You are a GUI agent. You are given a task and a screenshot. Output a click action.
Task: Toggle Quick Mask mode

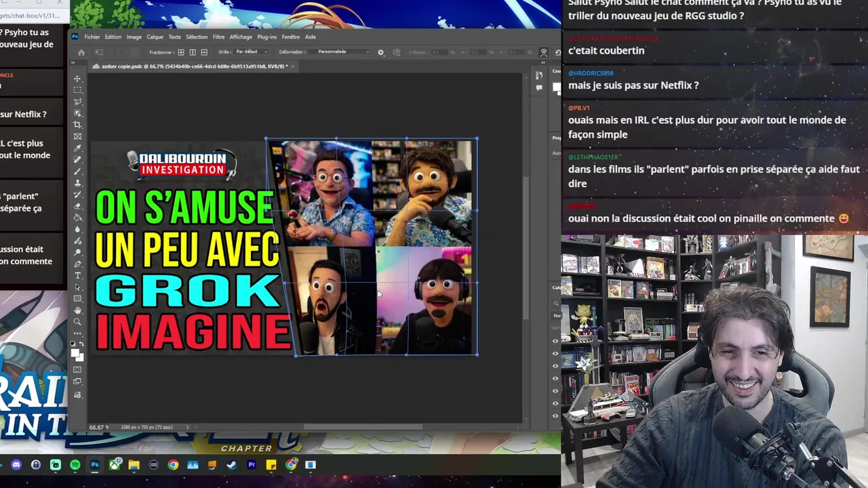coord(77,369)
